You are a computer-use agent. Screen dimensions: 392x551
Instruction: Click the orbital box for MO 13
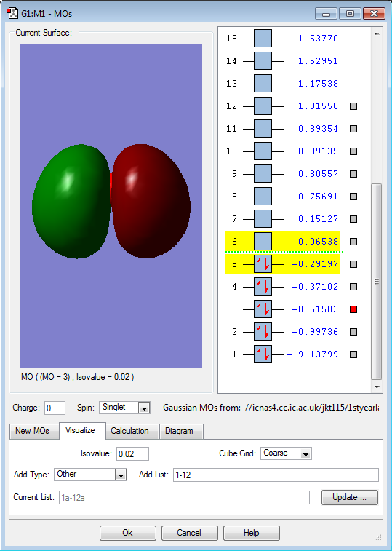pos(263,84)
